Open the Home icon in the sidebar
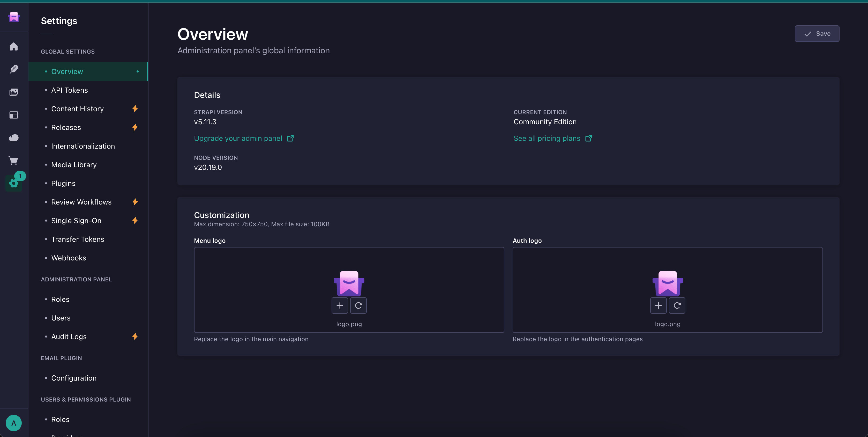Viewport: 868px width, 437px height. click(14, 47)
